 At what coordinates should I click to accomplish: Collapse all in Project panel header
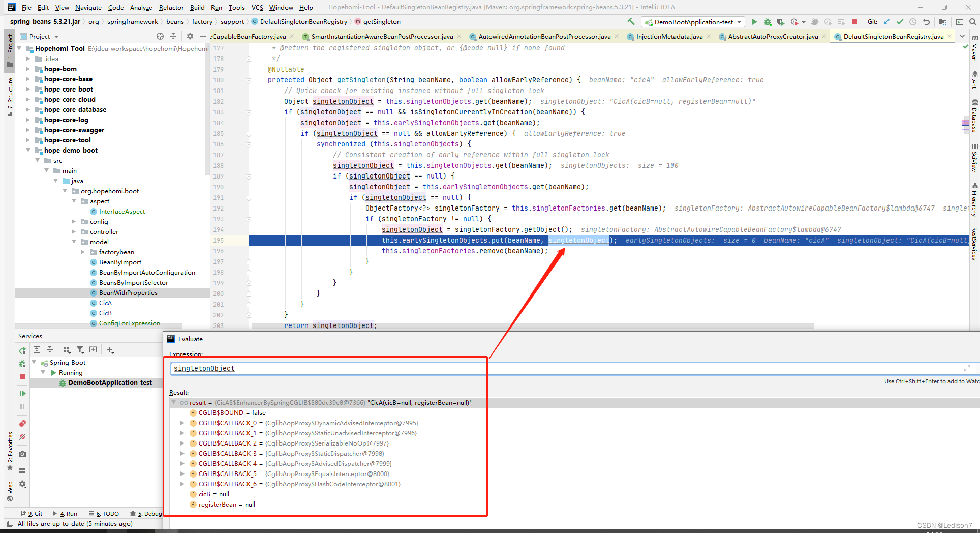(173, 36)
